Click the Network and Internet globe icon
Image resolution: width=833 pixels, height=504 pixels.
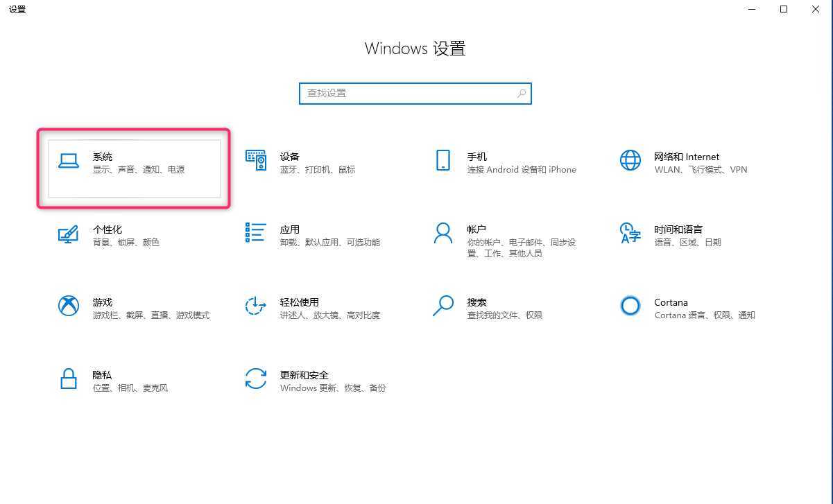pos(630,160)
